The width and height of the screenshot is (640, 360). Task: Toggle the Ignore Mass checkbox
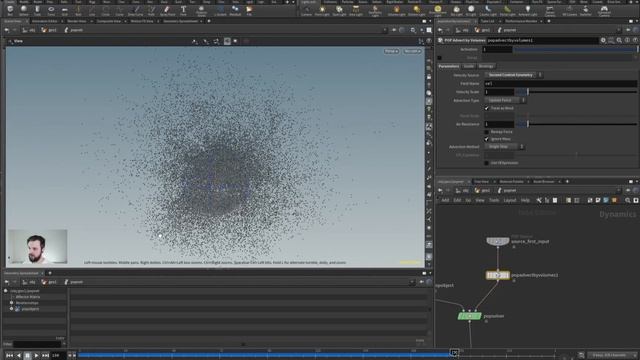[487, 139]
